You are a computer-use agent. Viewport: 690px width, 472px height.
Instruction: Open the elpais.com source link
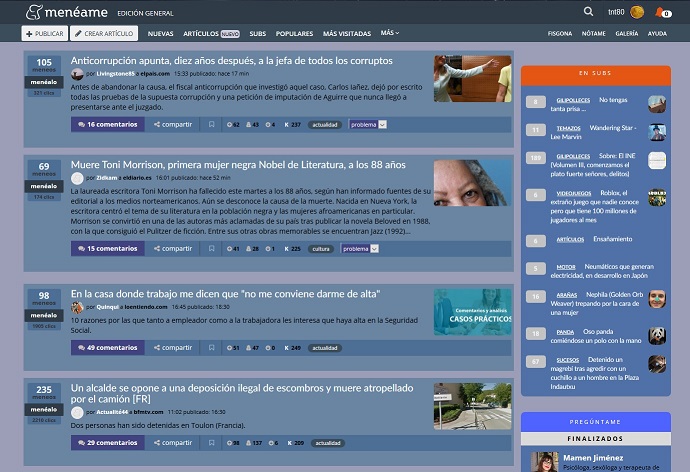[x=155, y=74]
